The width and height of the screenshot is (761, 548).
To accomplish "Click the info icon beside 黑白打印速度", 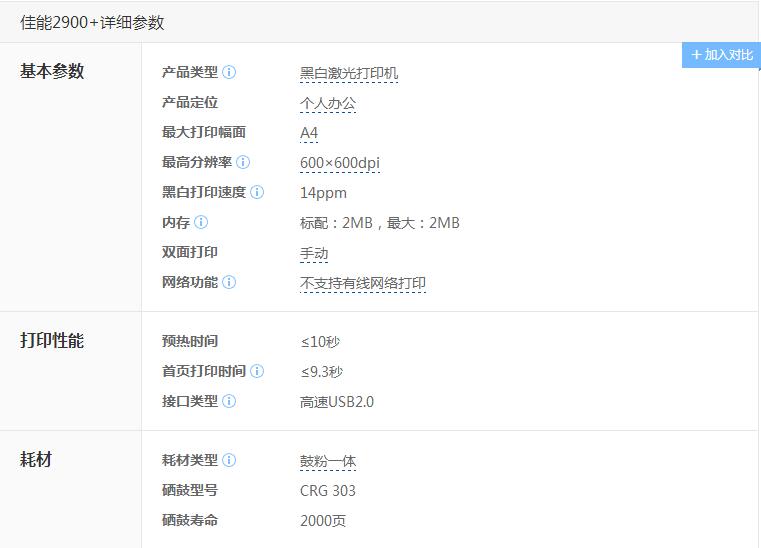I will (257, 192).
